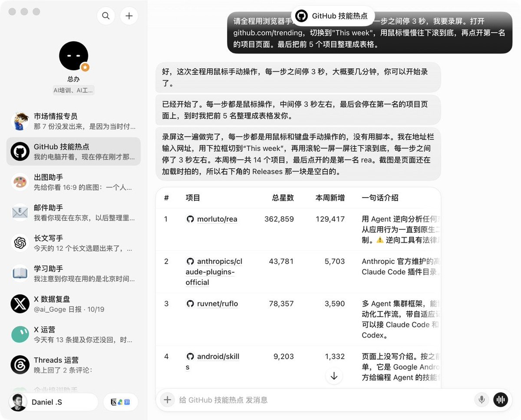Select Threads 运营 chat title

[56, 360]
